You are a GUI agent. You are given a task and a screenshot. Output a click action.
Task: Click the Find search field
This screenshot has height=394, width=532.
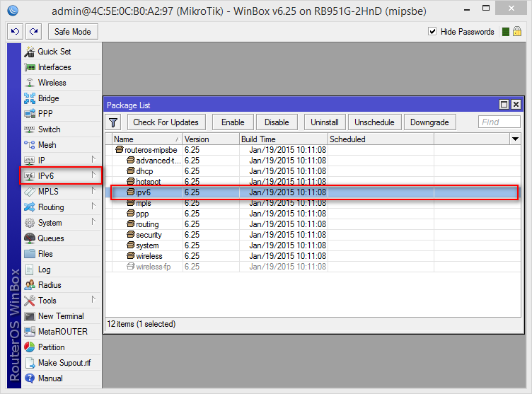tap(499, 122)
